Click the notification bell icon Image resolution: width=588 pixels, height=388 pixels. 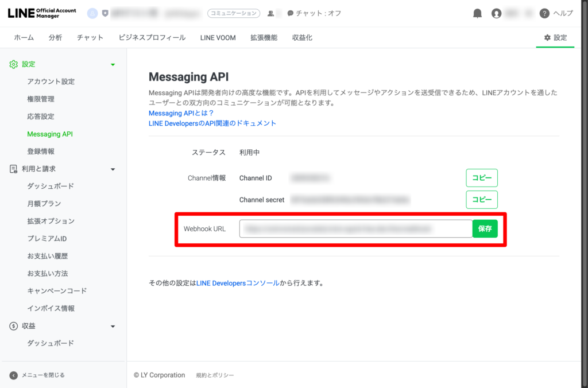tap(477, 13)
